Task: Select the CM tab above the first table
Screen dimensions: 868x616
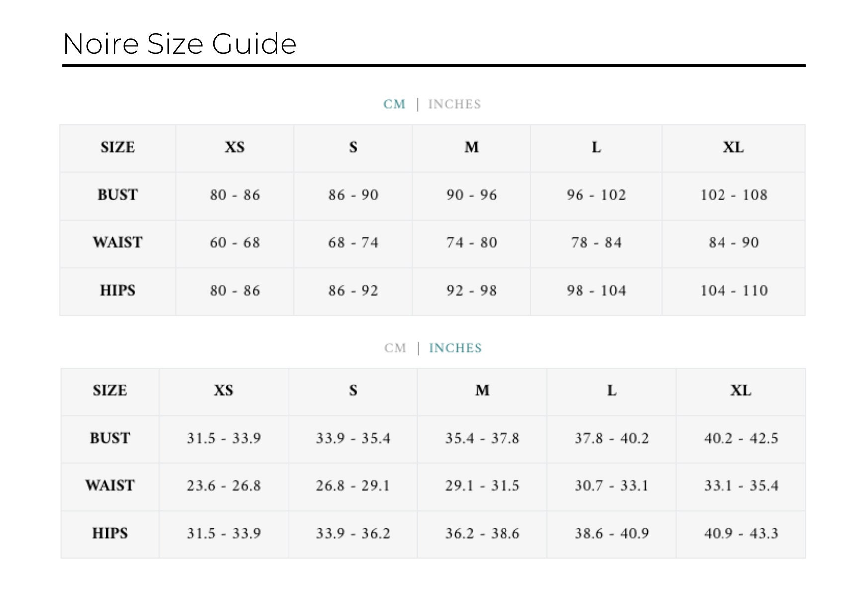Action: pos(394,104)
